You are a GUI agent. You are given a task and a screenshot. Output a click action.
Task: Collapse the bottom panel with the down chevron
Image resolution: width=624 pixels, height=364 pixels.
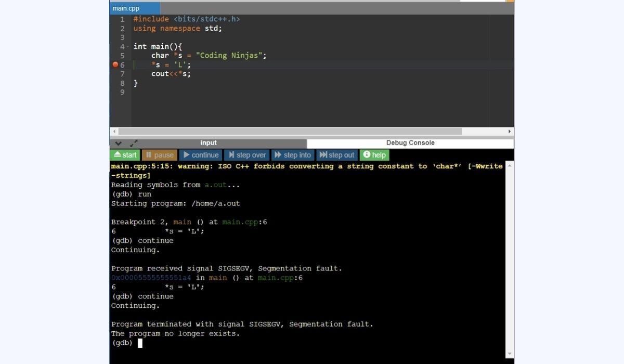[119, 144]
